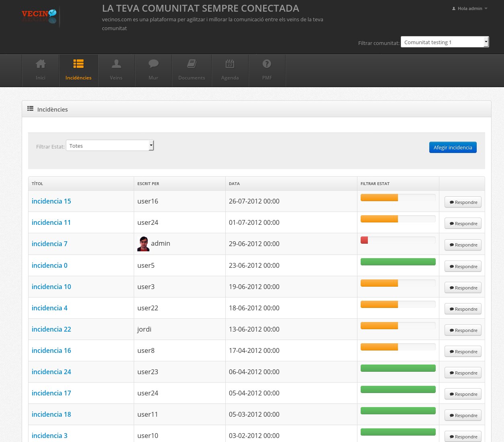Open the incidencia 22 link
Screen dimensions: 504x442
51,329
